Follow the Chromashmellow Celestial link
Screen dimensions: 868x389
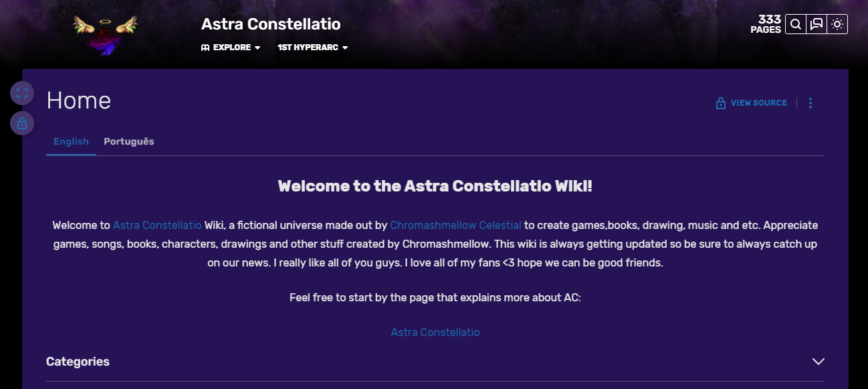tap(455, 225)
